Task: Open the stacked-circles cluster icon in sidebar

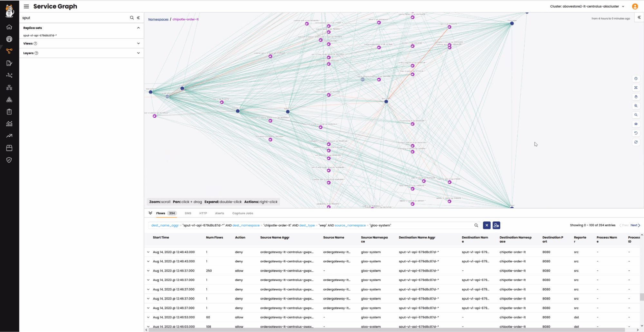Action: pos(9,100)
